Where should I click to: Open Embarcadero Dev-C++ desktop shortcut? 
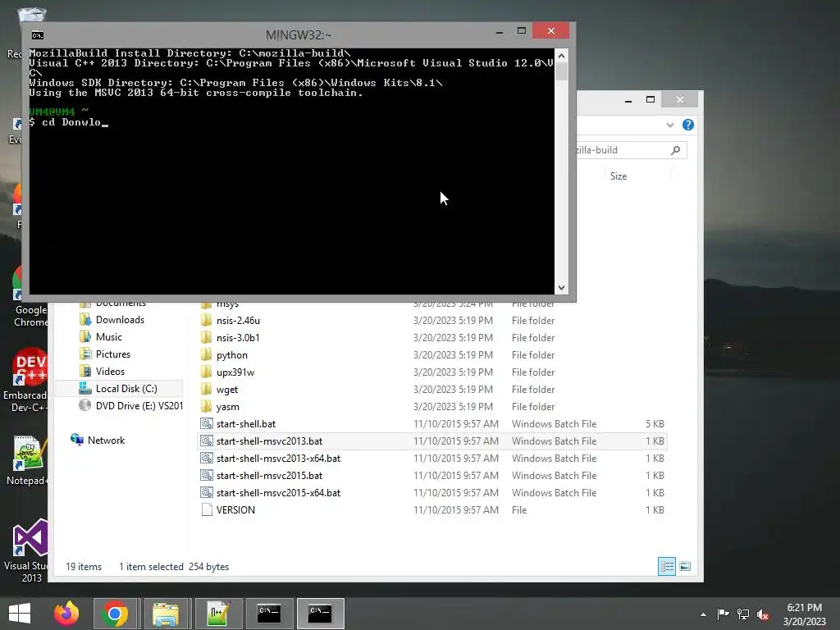pos(27,381)
